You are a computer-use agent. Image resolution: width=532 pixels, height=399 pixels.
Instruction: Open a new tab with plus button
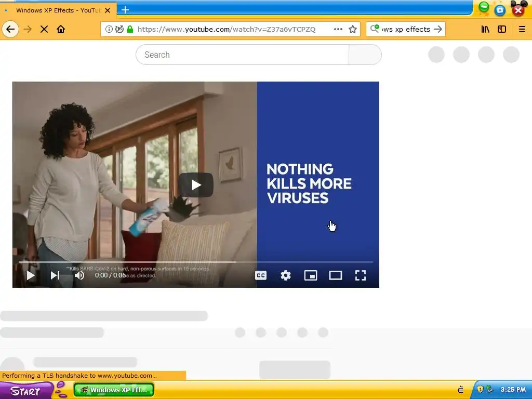125,10
